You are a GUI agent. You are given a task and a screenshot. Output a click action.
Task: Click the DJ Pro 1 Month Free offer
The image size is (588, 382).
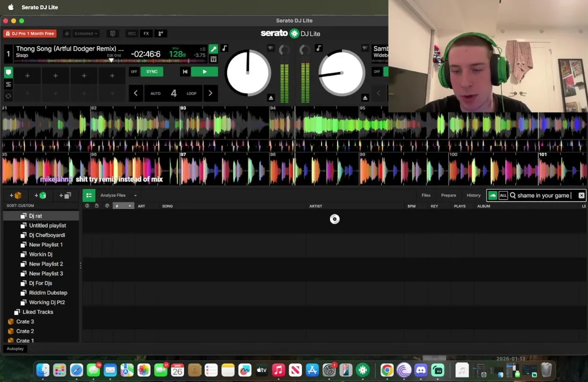[30, 33]
